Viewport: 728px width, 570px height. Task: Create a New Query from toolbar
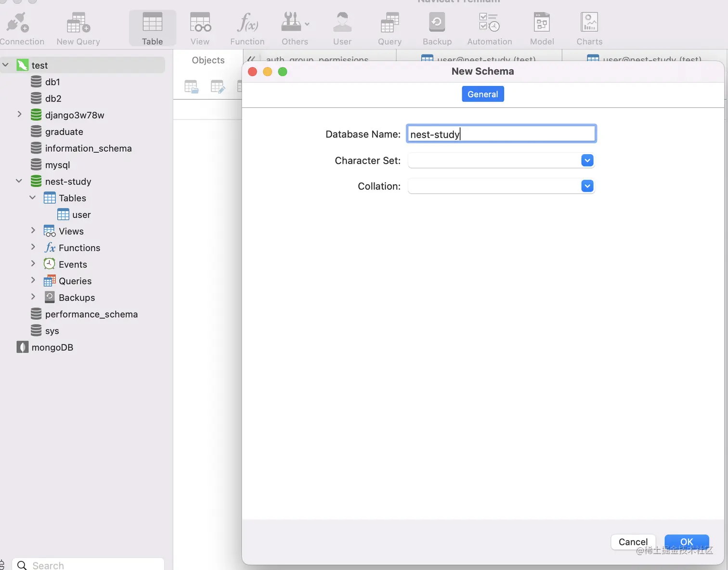78,29
